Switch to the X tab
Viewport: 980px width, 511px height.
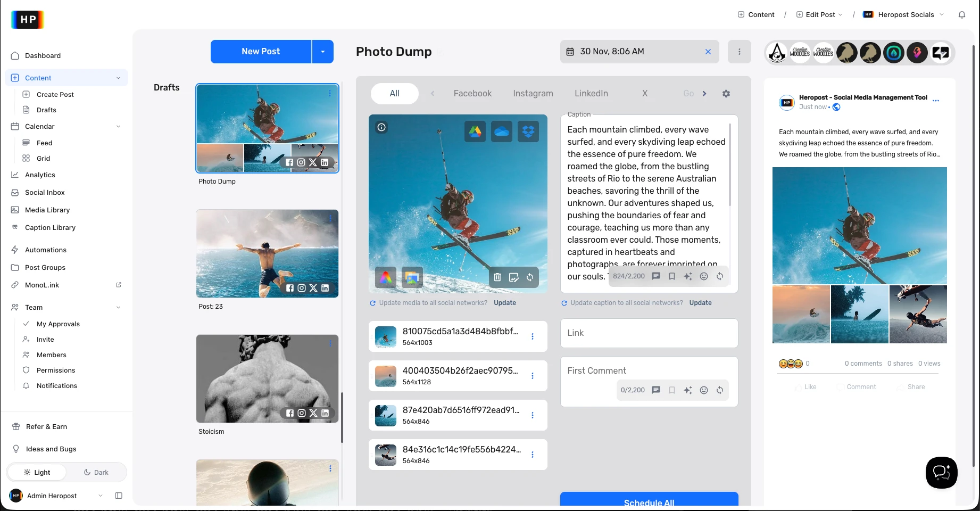[645, 94]
